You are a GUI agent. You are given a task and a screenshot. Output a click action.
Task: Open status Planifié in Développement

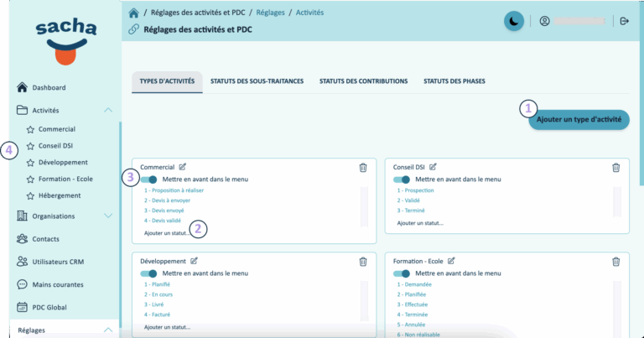(157, 284)
